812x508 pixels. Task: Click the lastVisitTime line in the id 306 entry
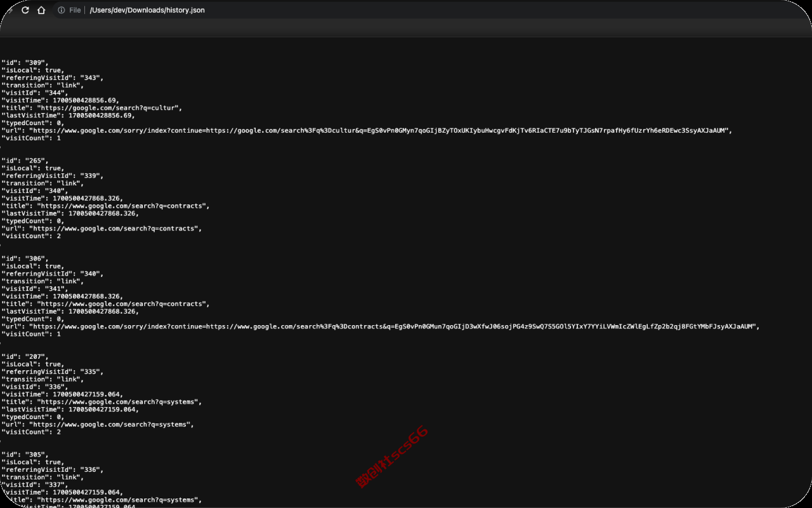click(x=70, y=312)
